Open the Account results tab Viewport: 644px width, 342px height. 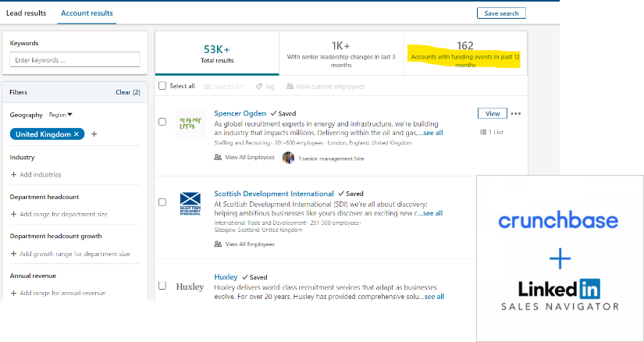click(x=87, y=13)
